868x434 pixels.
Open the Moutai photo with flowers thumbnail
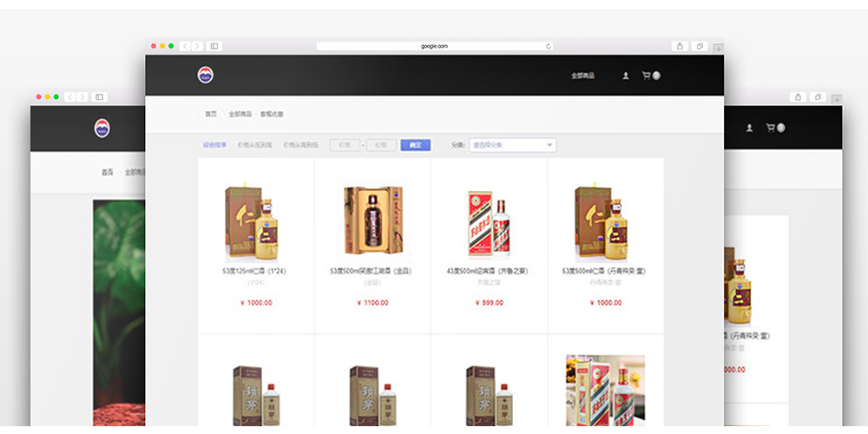coord(605,391)
